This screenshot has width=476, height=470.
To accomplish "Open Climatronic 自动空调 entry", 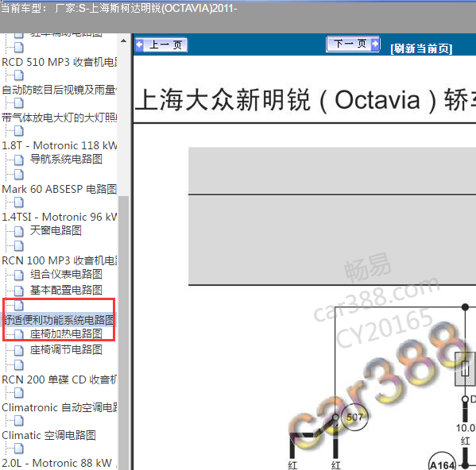I will coord(60,407).
